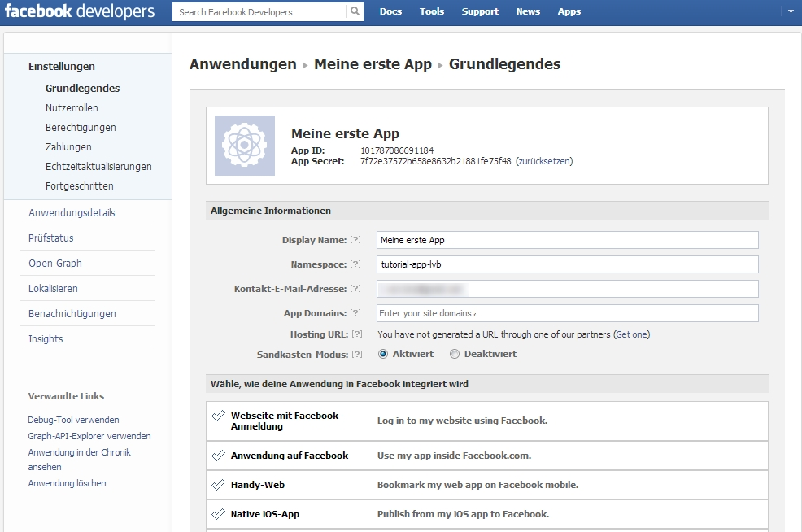Viewport: 802px width, 532px height.
Task: Click checkmark icon beside Native iOS-App
Action: tap(219, 514)
